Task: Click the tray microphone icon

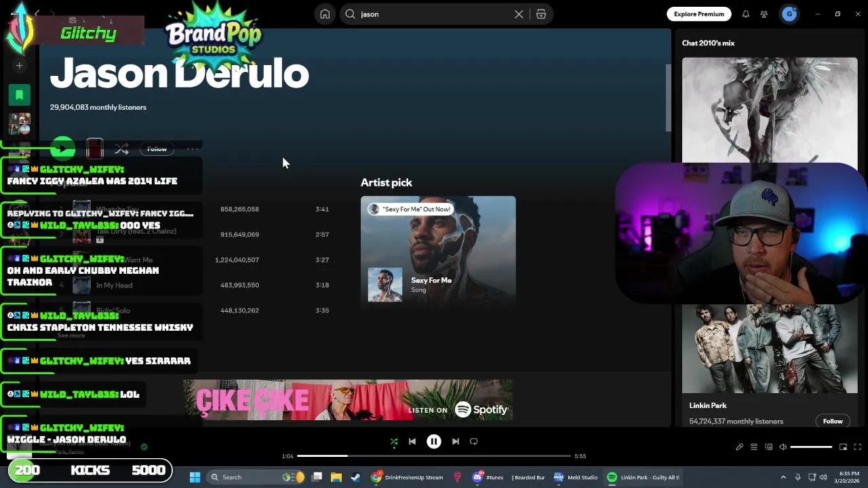Action: coord(798,477)
